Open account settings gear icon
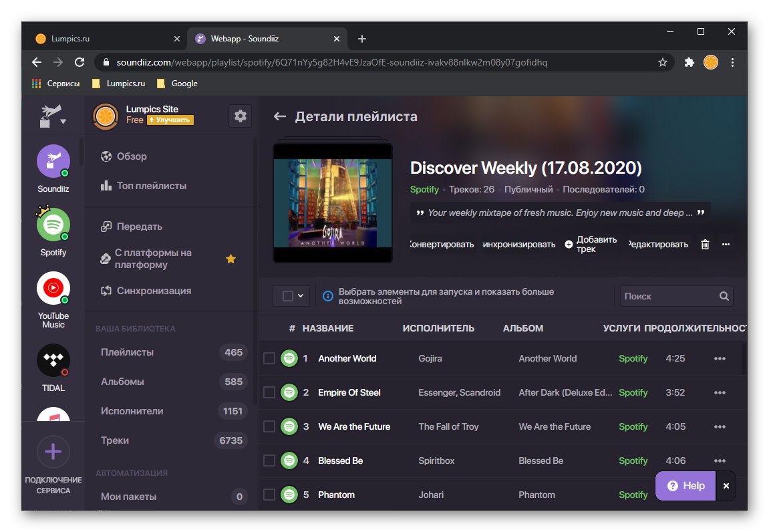The height and width of the screenshot is (532, 769). click(x=241, y=116)
